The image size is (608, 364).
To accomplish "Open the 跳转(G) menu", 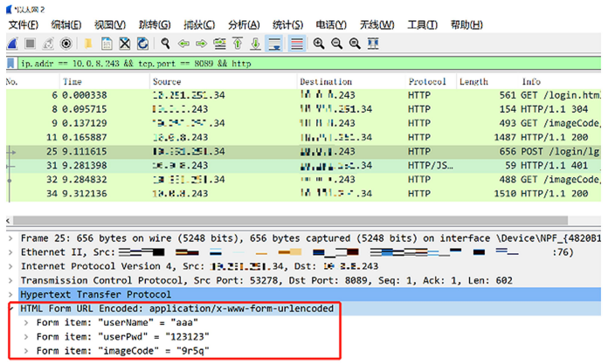I will [155, 25].
